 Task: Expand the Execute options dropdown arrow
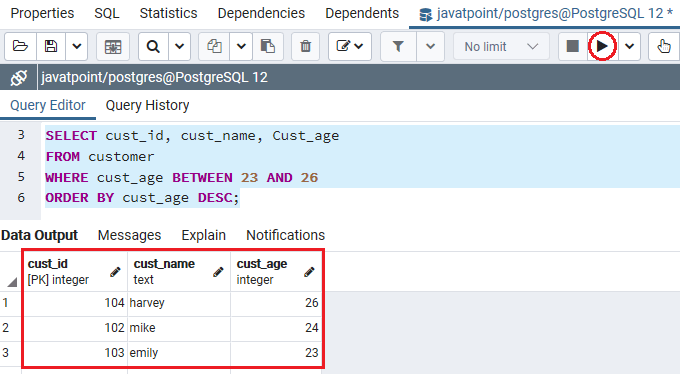click(630, 46)
